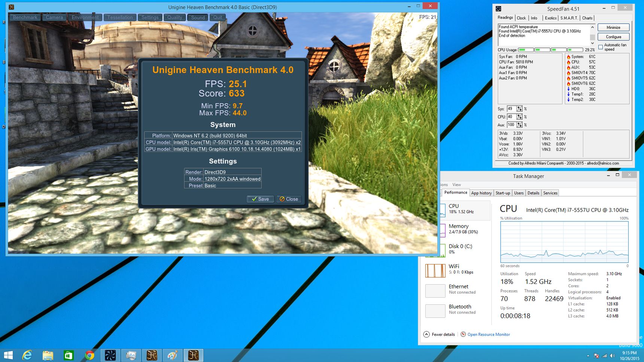This screenshot has height=362, width=644.
Task: Click the flame icon beside SMIOVT5
Action: pos(568,78)
